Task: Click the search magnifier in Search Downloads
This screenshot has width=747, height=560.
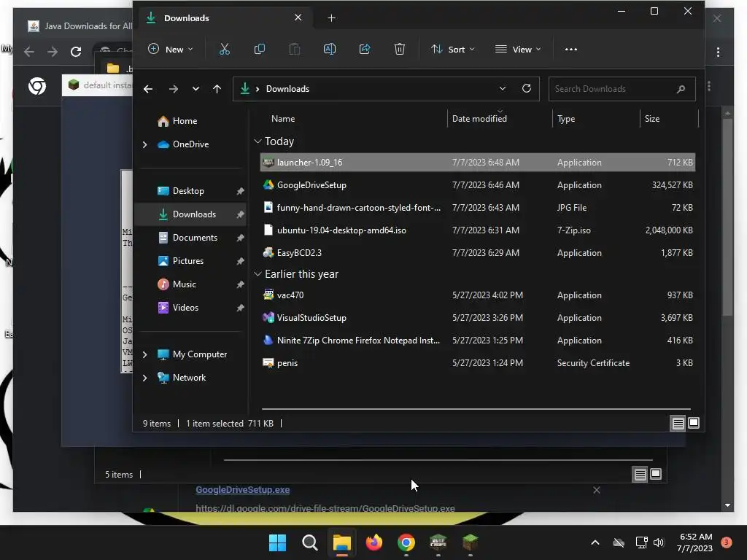Action: tap(681, 89)
